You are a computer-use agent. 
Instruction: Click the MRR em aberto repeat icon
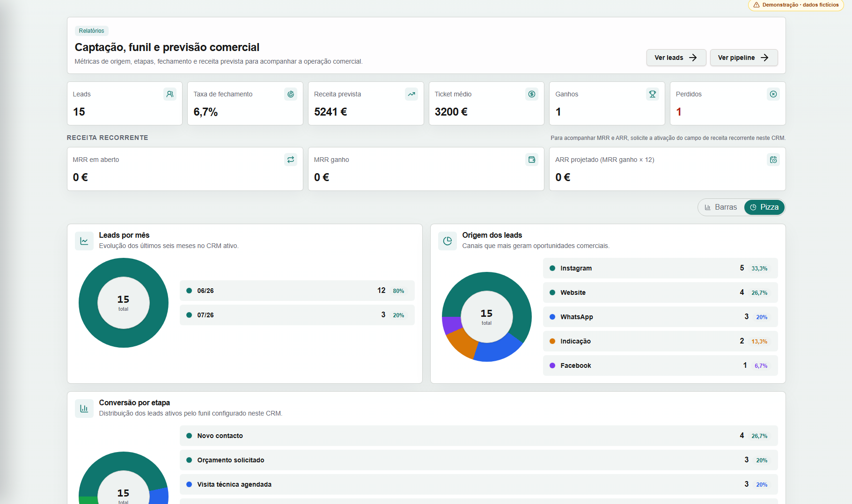click(291, 160)
